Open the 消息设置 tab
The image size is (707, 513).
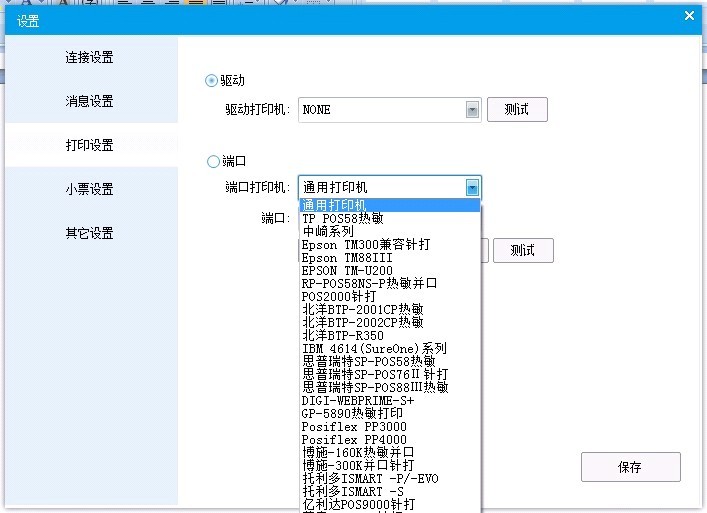tap(90, 102)
